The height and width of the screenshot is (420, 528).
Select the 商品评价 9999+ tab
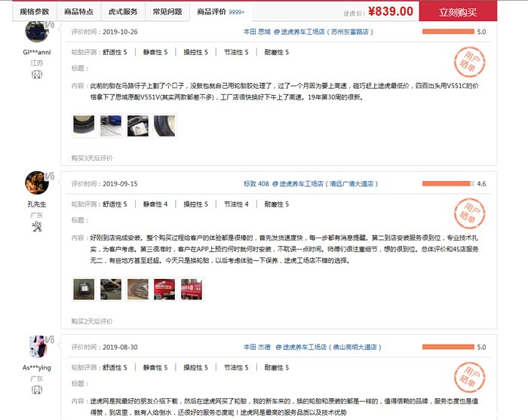pyautogui.click(x=220, y=12)
